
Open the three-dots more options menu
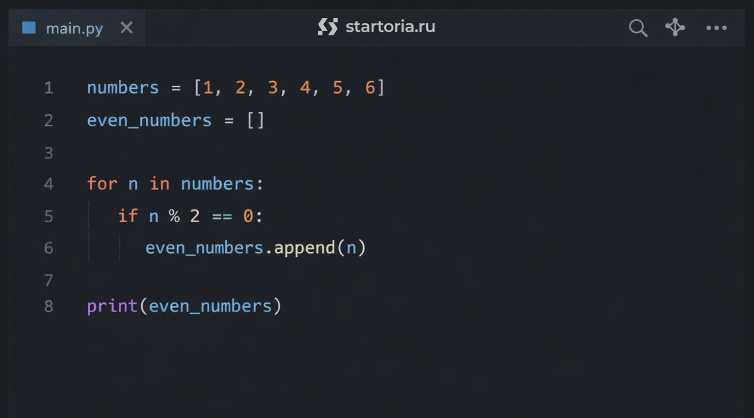point(716,28)
